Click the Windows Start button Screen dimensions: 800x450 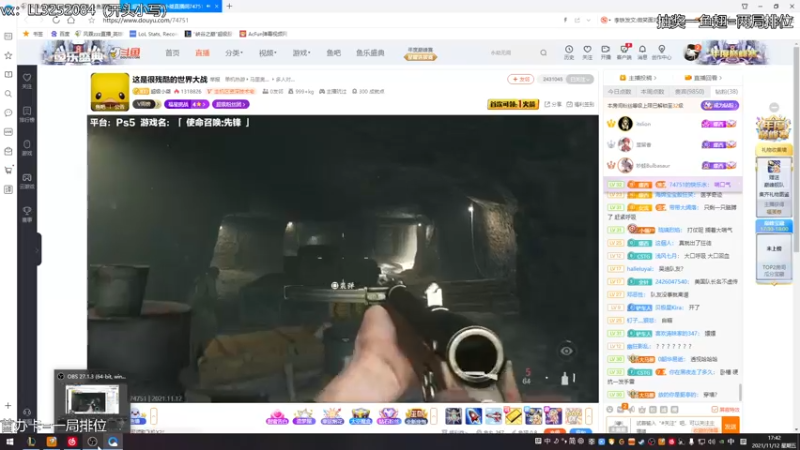click(10, 442)
